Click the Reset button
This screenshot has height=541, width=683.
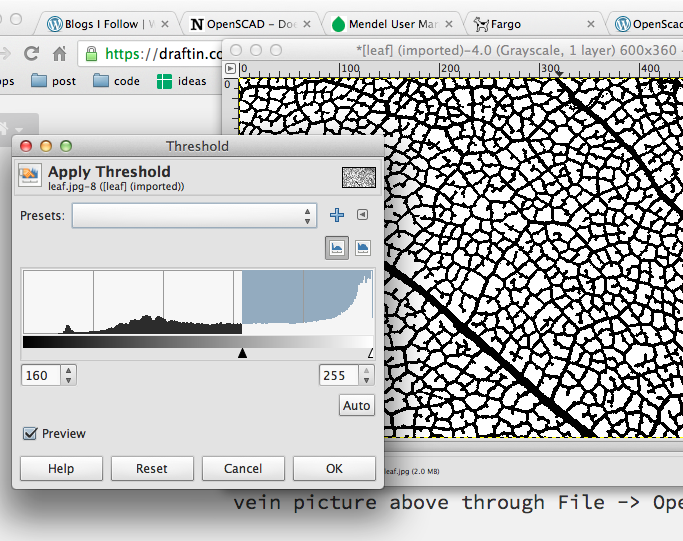point(152,468)
